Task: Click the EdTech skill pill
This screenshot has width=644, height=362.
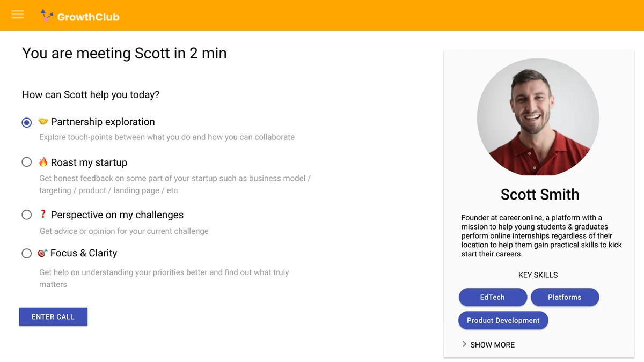Action: [x=493, y=297]
